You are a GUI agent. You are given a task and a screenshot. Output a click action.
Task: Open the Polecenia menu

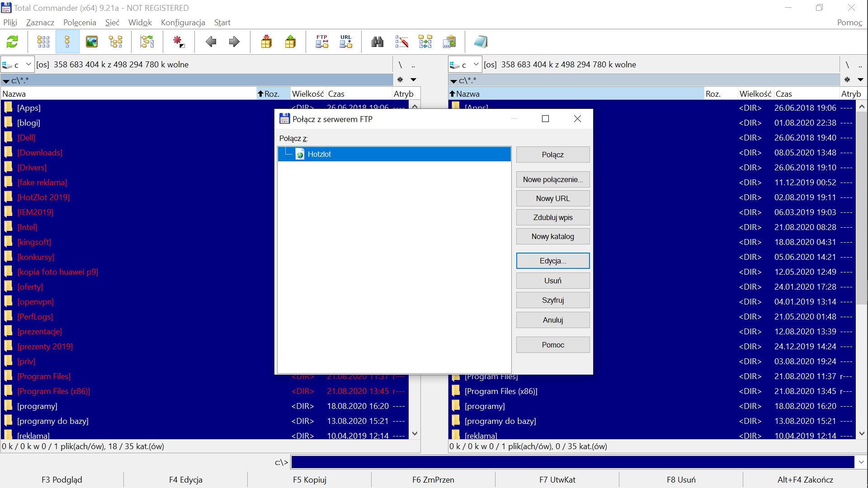[80, 23]
